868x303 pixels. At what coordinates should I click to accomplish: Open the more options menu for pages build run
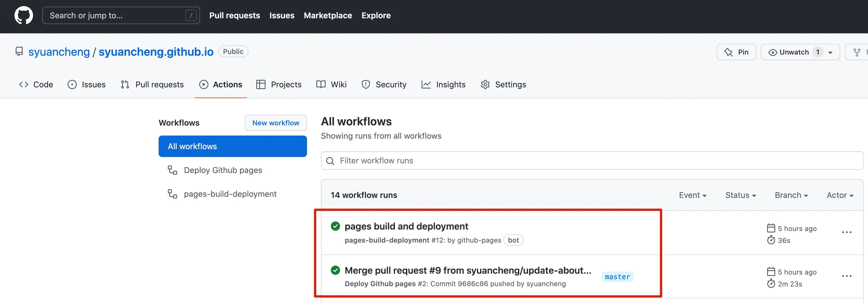click(847, 232)
